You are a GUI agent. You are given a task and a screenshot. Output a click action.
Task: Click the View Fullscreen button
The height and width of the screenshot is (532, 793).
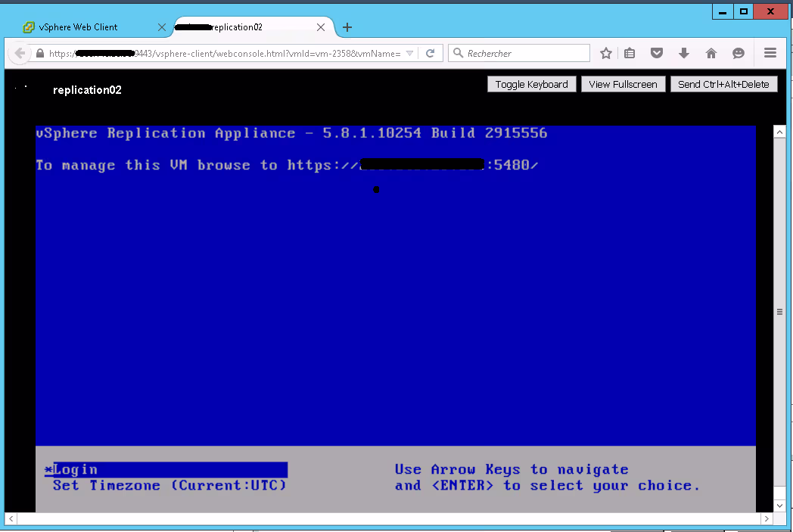click(623, 84)
